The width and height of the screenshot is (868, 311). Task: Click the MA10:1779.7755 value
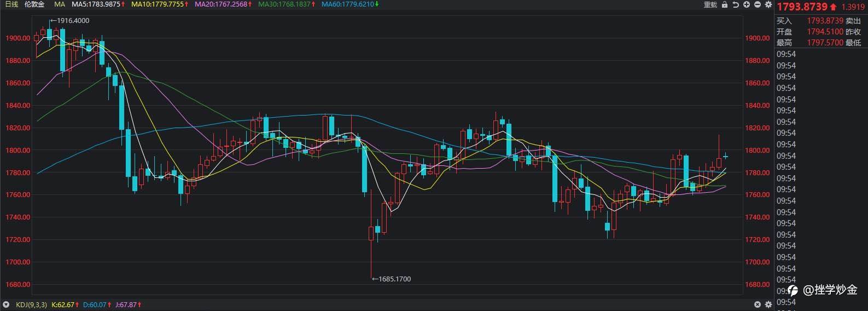point(158,4)
